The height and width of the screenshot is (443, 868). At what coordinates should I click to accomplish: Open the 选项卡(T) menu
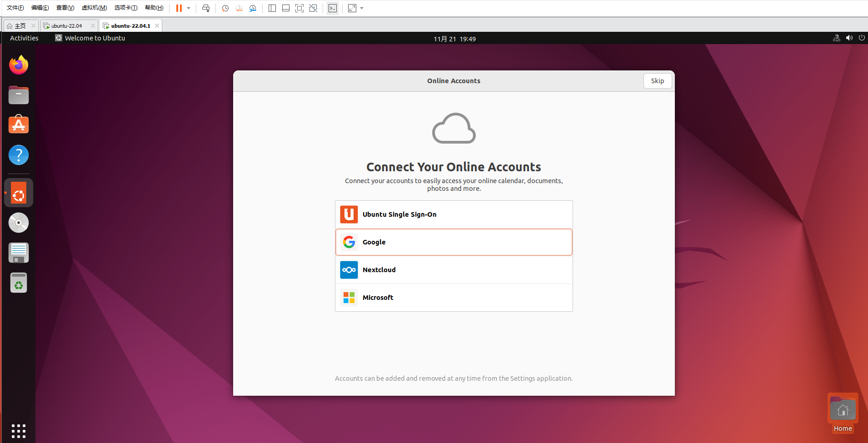point(126,8)
